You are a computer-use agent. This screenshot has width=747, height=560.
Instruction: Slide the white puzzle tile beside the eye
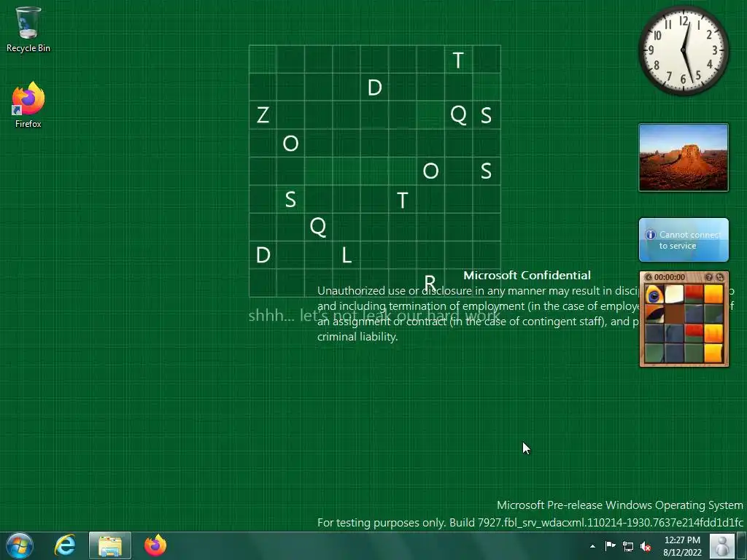point(674,295)
